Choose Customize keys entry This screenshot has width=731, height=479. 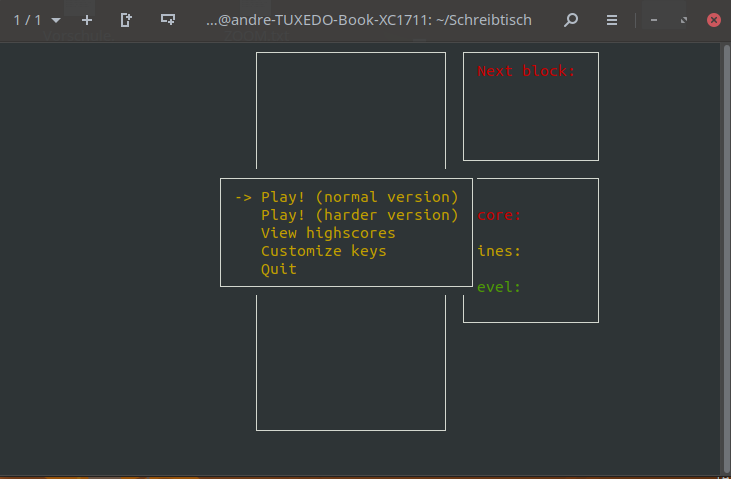pyautogui.click(x=323, y=251)
